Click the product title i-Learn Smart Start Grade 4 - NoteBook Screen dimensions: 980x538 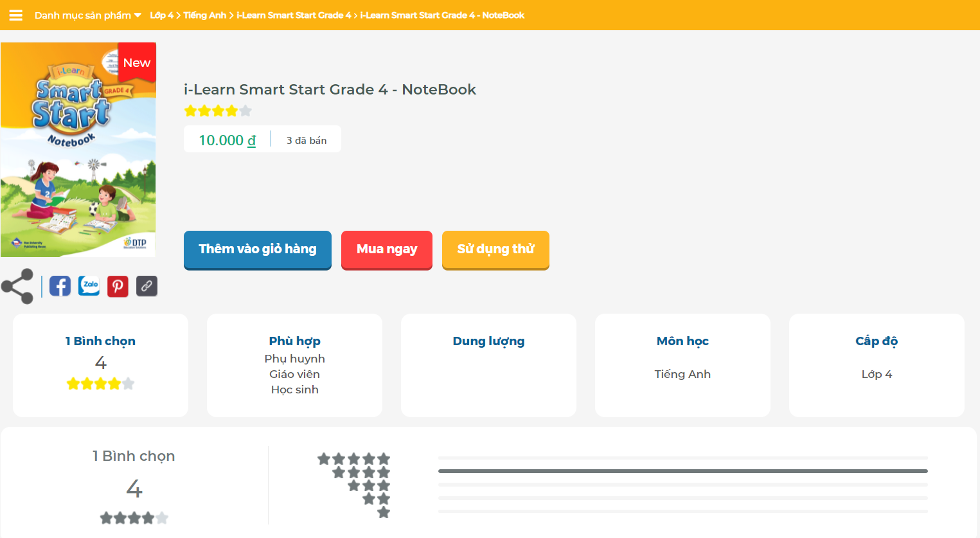[330, 89]
